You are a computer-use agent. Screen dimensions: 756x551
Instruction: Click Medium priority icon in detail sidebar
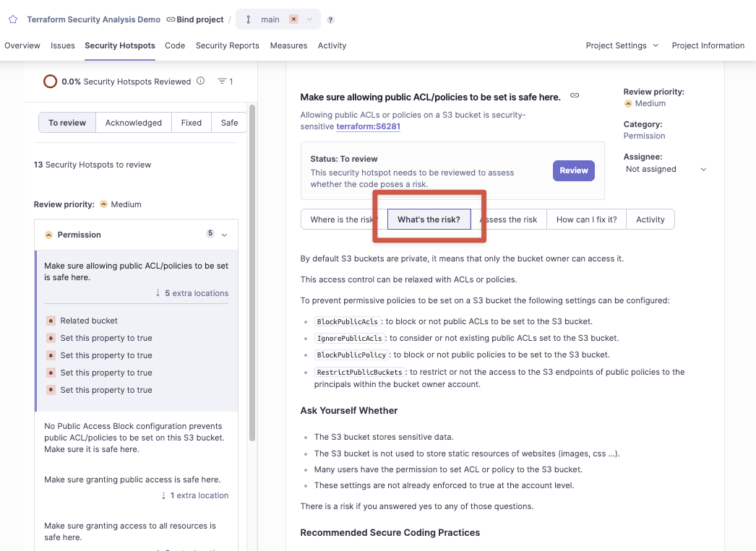pyautogui.click(x=628, y=103)
